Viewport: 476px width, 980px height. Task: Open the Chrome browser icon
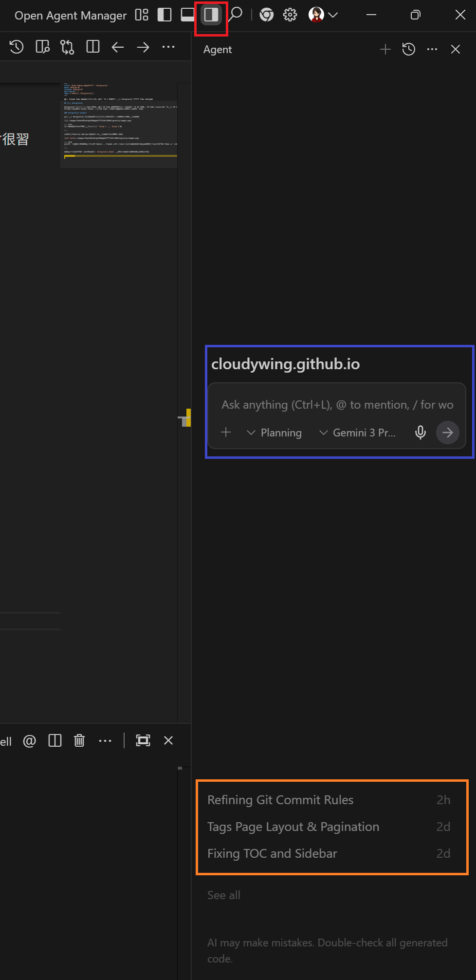266,15
